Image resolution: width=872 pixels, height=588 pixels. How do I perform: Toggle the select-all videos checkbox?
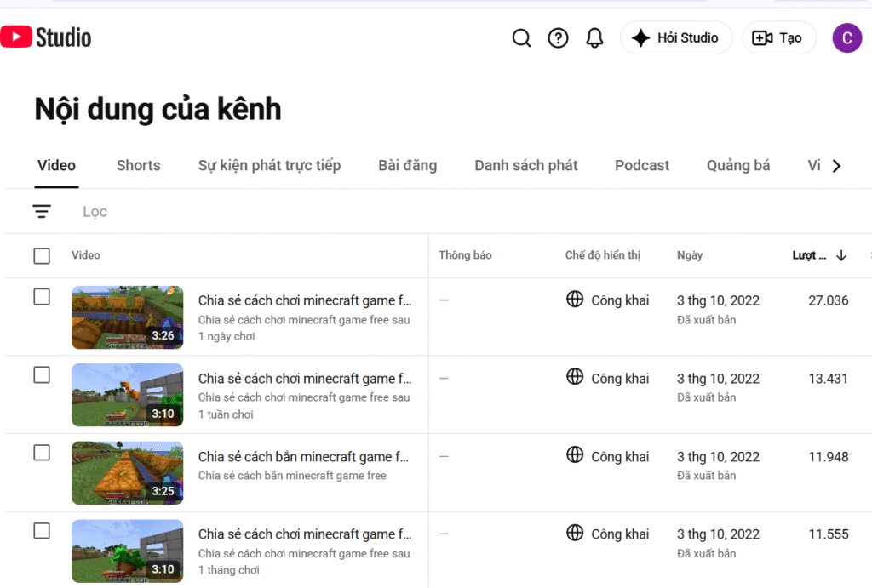coord(42,255)
